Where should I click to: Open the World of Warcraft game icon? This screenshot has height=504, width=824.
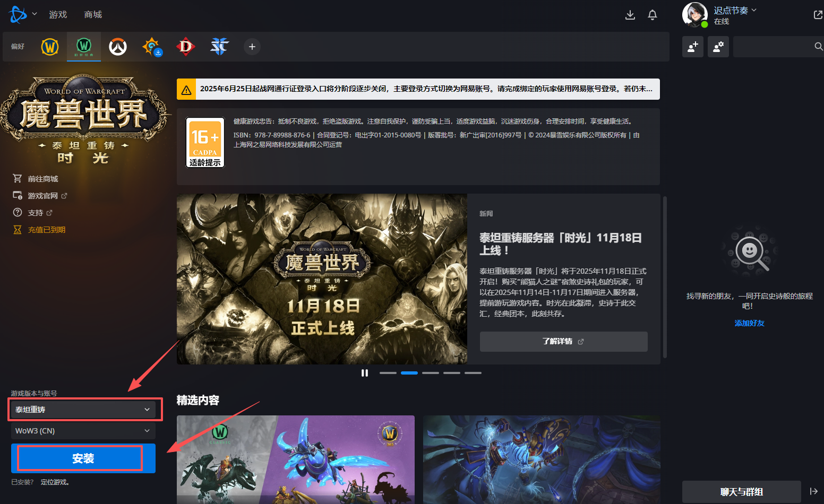(50, 47)
